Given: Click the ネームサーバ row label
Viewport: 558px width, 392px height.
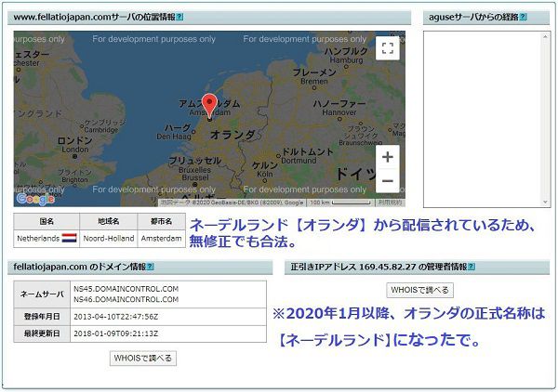Looking at the screenshot, I should click(42, 294).
